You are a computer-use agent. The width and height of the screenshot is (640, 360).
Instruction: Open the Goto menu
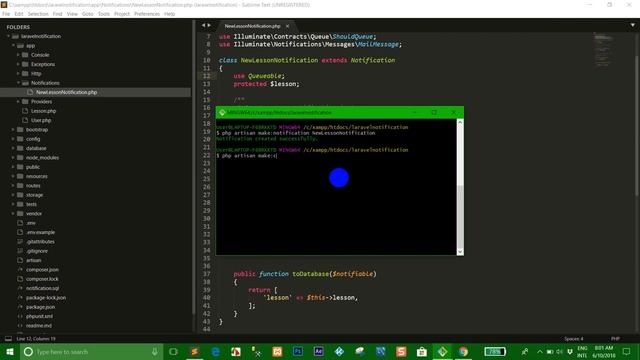point(88,14)
